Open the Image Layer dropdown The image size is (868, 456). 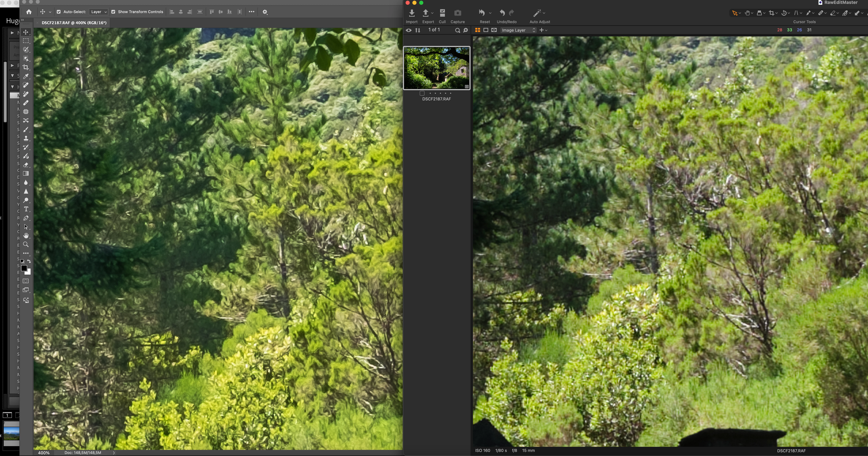point(518,30)
